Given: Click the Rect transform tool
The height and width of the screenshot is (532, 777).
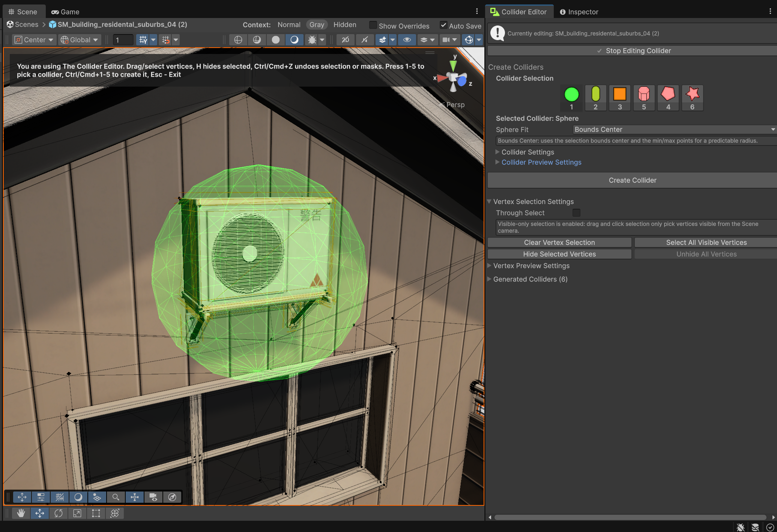Looking at the screenshot, I should (x=96, y=513).
